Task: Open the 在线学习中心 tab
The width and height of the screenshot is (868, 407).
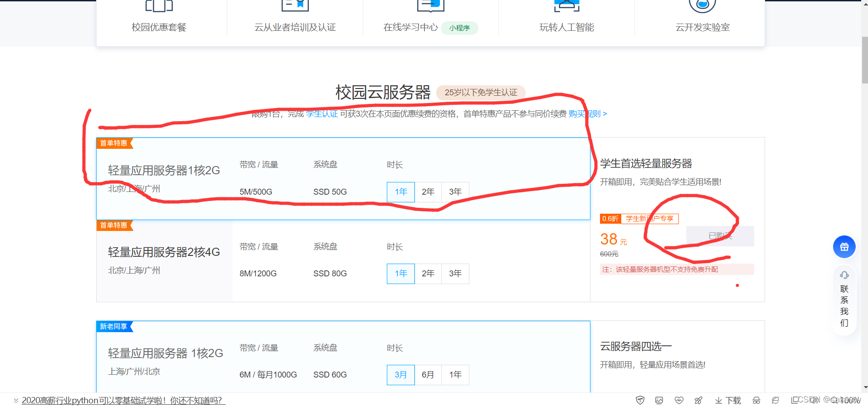Action: point(410,27)
